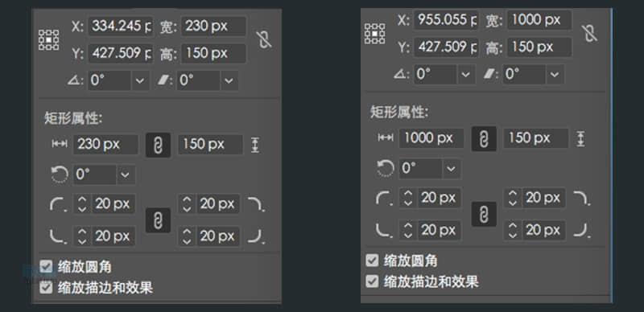This screenshot has height=312, width=644.
Task: Click the top-right corner radius stepper in right panel
Action: click(x=513, y=198)
